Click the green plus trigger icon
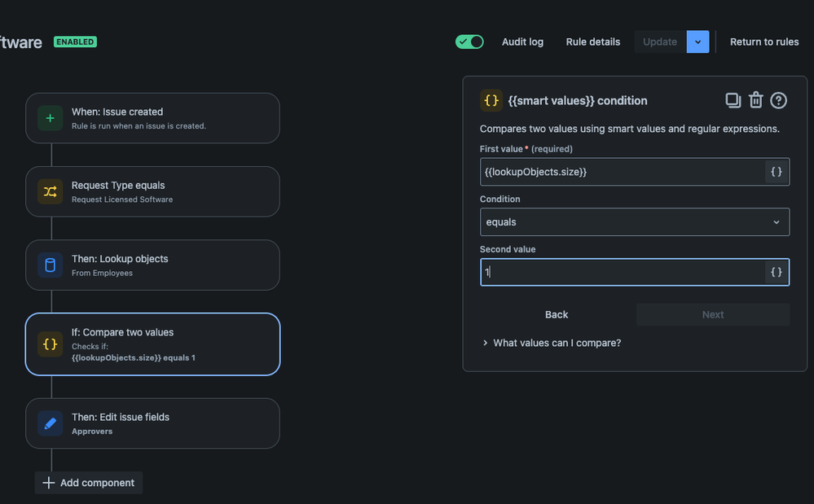Image resolution: width=814 pixels, height=504 pixels. click(50, 118)
